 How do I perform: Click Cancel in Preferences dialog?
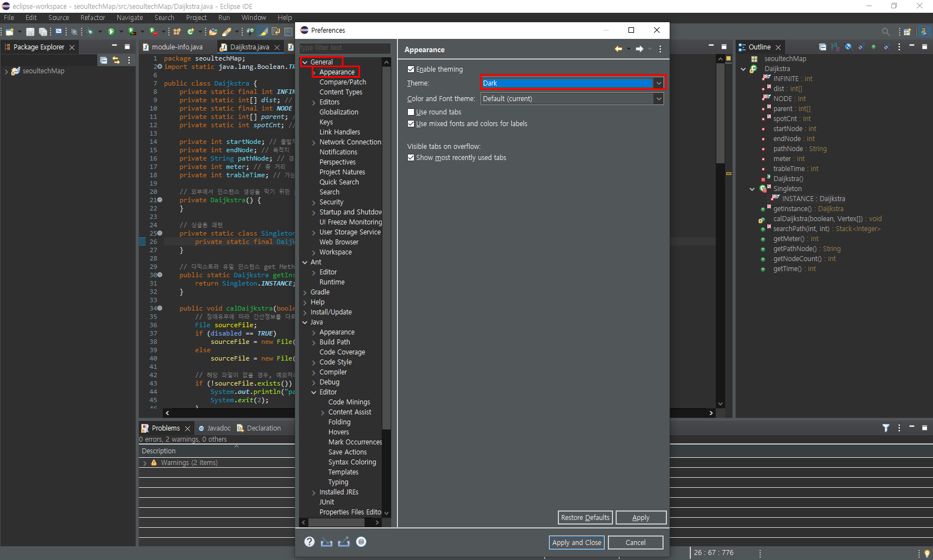(636, 543)
